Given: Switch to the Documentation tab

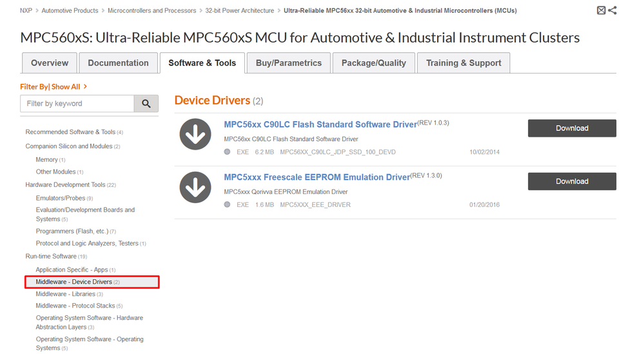Looking at the screenshot, I should pyautogui.click(x=118, y=63).
